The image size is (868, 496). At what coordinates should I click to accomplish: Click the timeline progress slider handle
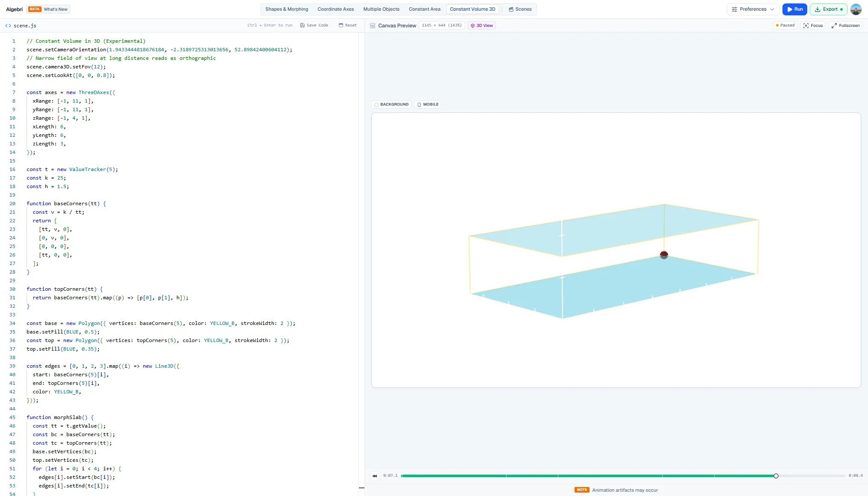tap(776, 476)
